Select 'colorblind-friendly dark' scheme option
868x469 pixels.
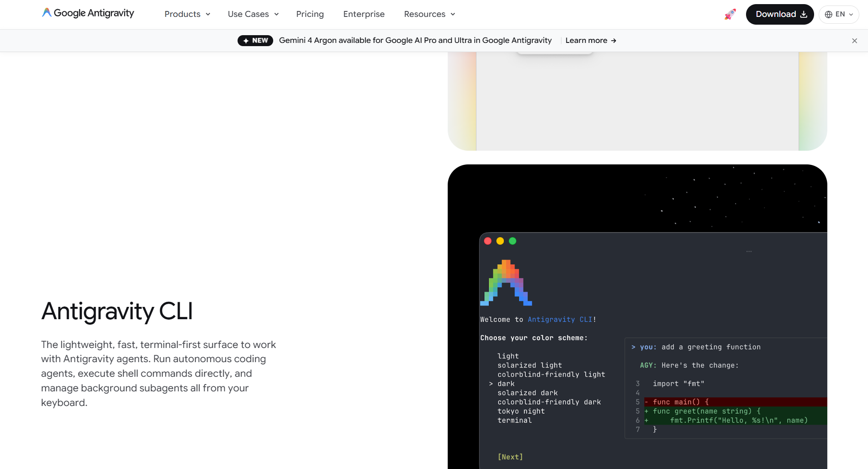(x=549, y=402)
